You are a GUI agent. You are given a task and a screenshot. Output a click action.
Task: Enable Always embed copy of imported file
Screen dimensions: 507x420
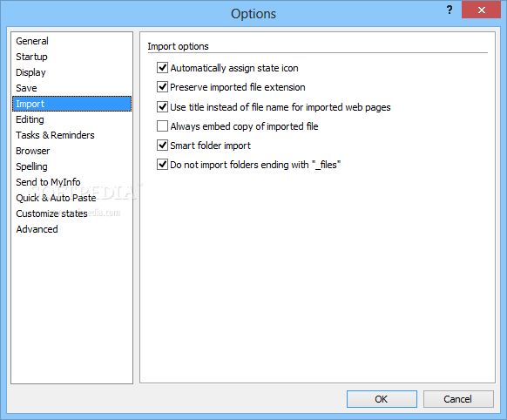[x=162, y=126]
